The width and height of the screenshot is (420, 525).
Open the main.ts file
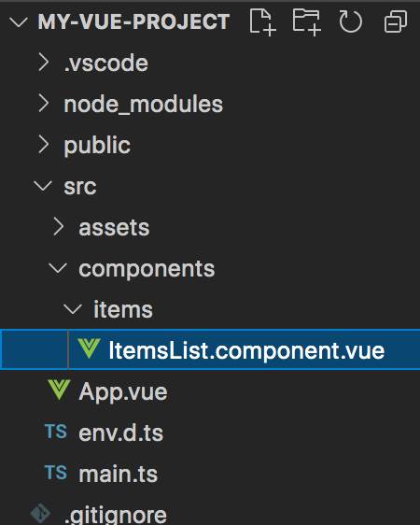pyautogui.click(x=118, y=474)
